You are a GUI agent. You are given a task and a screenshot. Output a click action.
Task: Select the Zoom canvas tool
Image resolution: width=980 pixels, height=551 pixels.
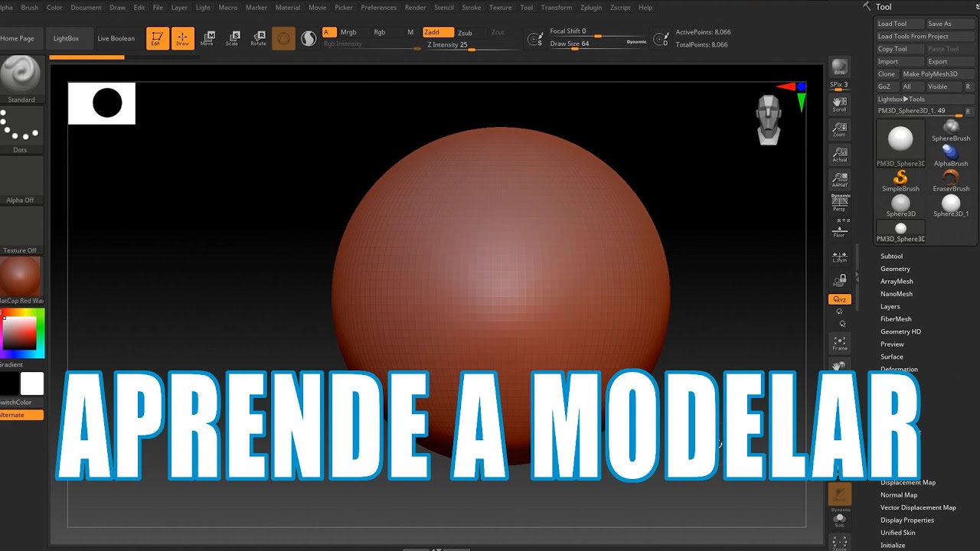(840, 129)
